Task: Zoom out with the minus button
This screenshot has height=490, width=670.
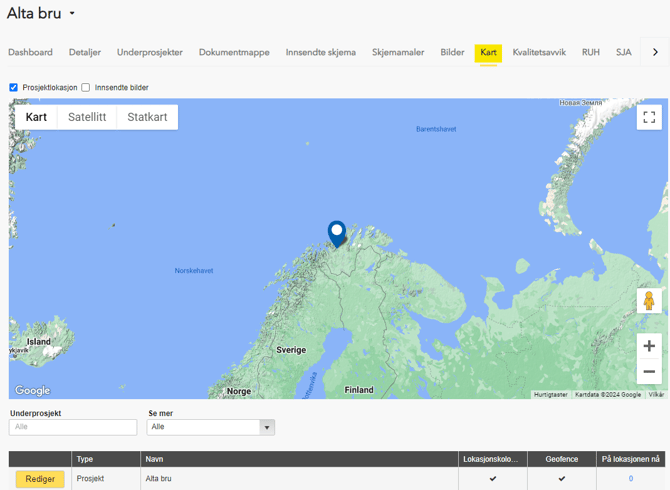Action: click(649, 371)
